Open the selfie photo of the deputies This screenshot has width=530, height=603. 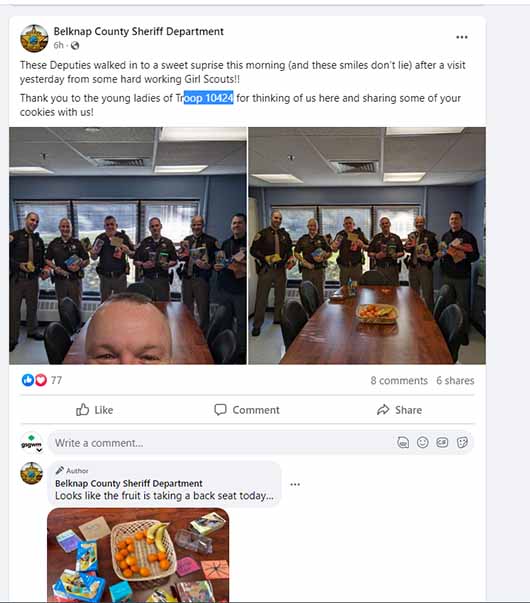coord(128,246)
